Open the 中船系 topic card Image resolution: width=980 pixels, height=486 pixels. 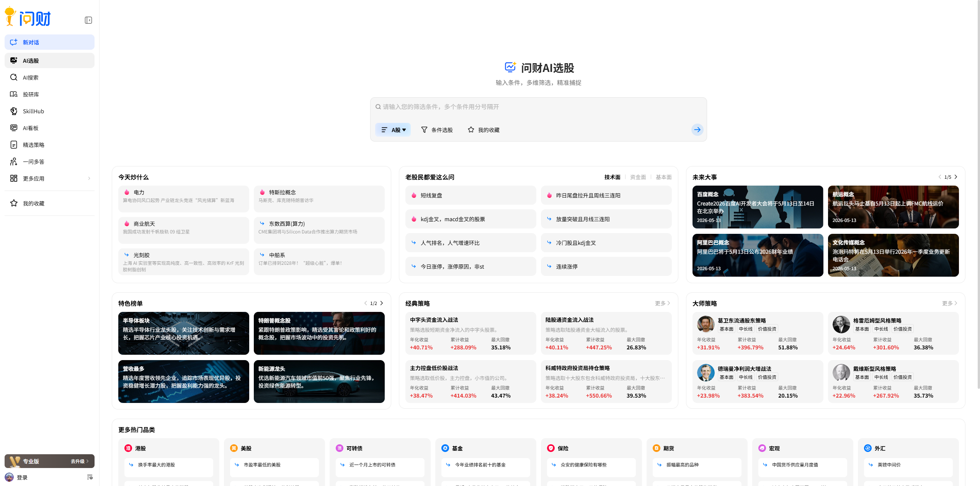tap(319, 261)
